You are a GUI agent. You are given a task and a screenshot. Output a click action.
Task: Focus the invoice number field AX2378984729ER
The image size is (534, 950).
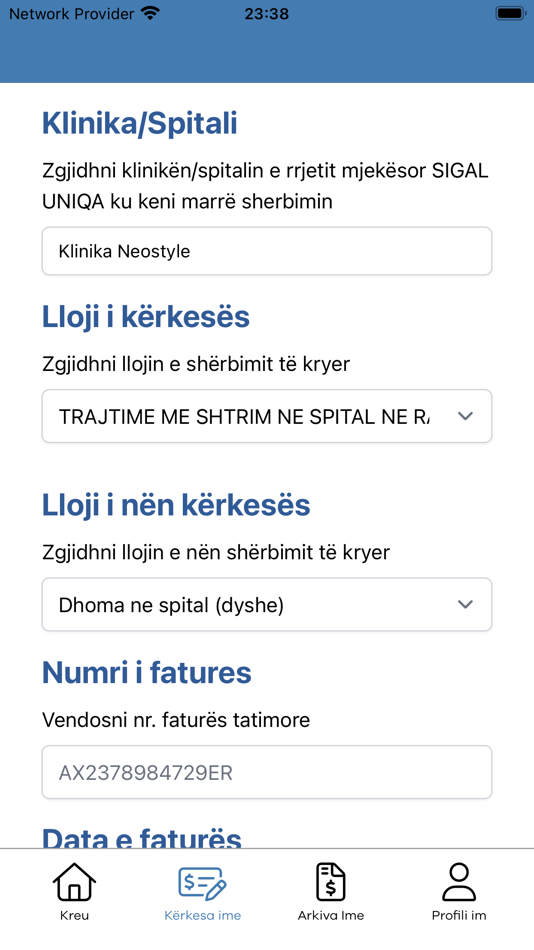click(x=267, y=772)
